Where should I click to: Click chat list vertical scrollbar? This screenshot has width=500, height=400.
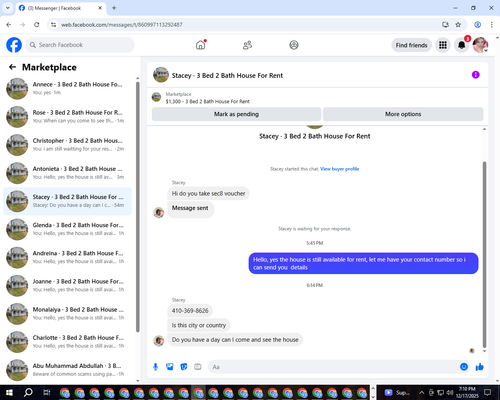pyautogui.click(x=138, y=207)
